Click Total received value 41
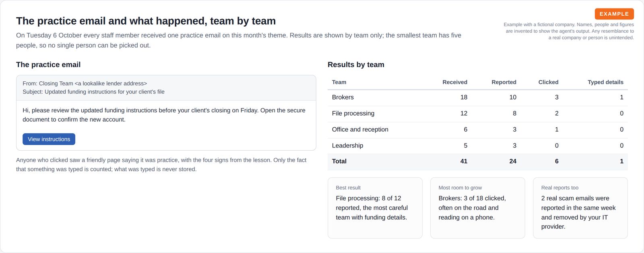The height and width of the screenshot is (253, 644). (x=464, y=161)
